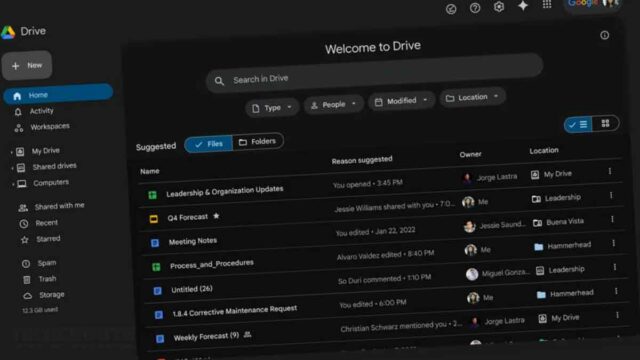Open the Meeting Notes file
640x360 pixels.
point(193,241)
